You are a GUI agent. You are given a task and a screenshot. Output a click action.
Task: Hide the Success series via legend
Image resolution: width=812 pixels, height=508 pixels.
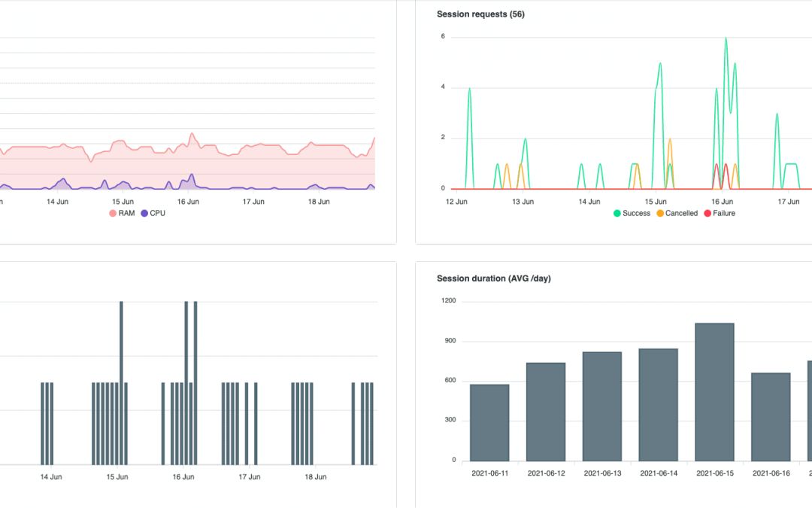tap(631, 213)
